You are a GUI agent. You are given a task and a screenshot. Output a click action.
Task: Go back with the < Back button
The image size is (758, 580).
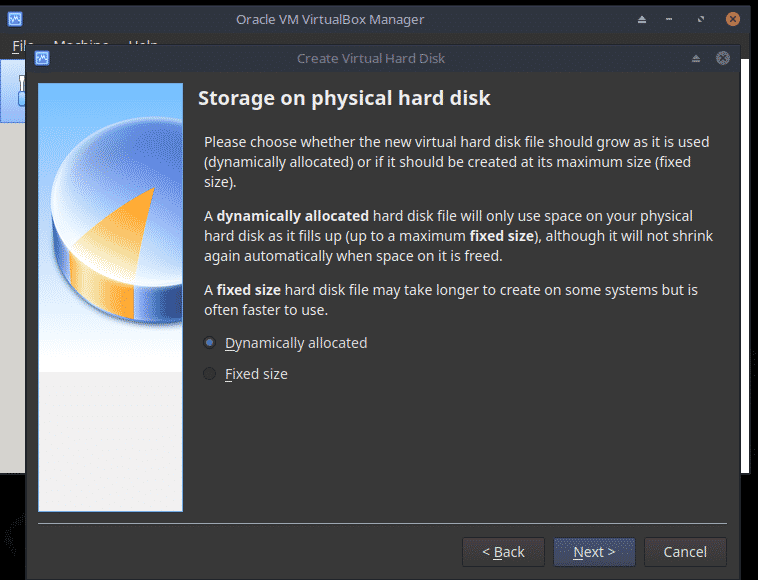[503, 552]
